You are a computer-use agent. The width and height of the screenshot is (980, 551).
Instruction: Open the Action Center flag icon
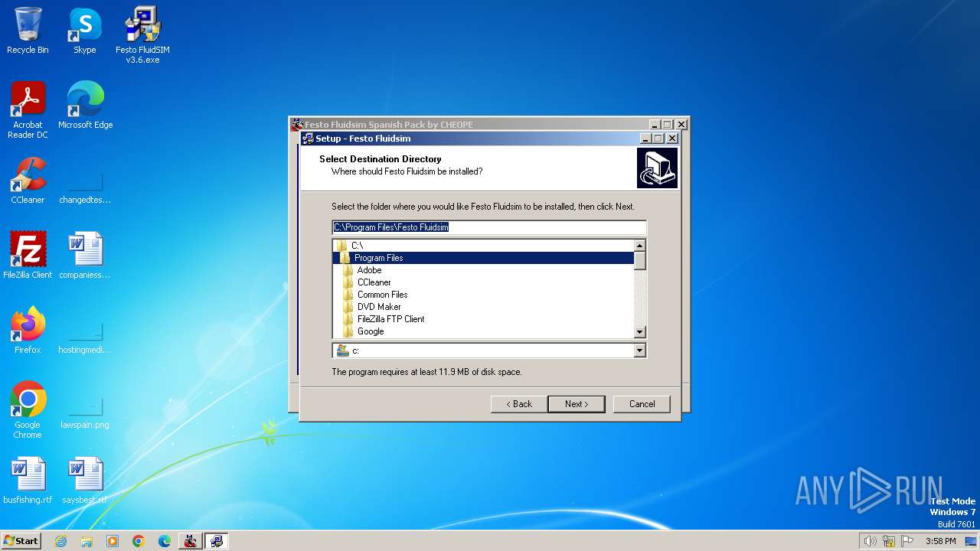tap(907, 541)
